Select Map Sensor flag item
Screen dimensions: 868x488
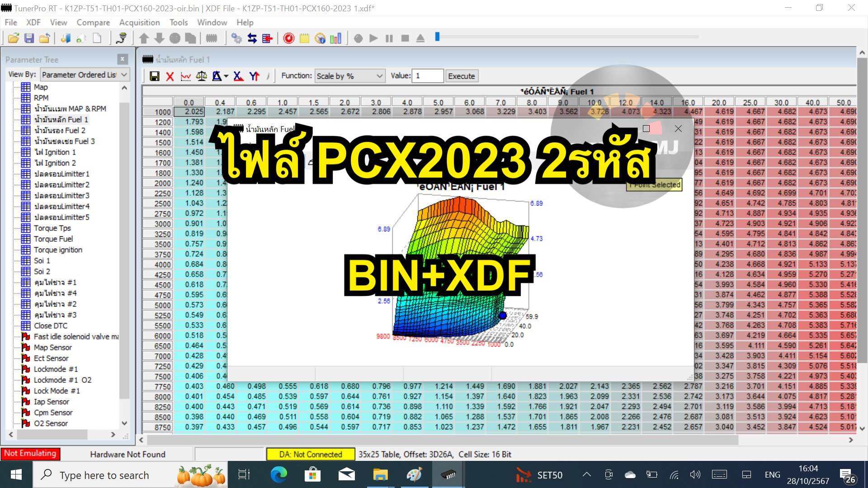[x=52, y=347]
